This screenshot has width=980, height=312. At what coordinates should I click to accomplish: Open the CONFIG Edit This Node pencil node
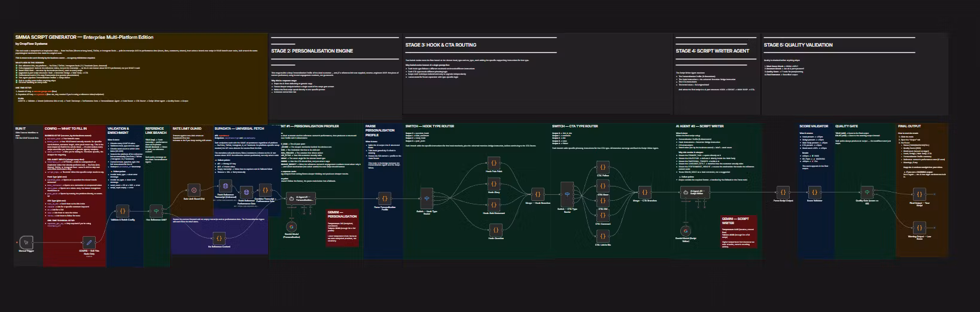[89, 242]
